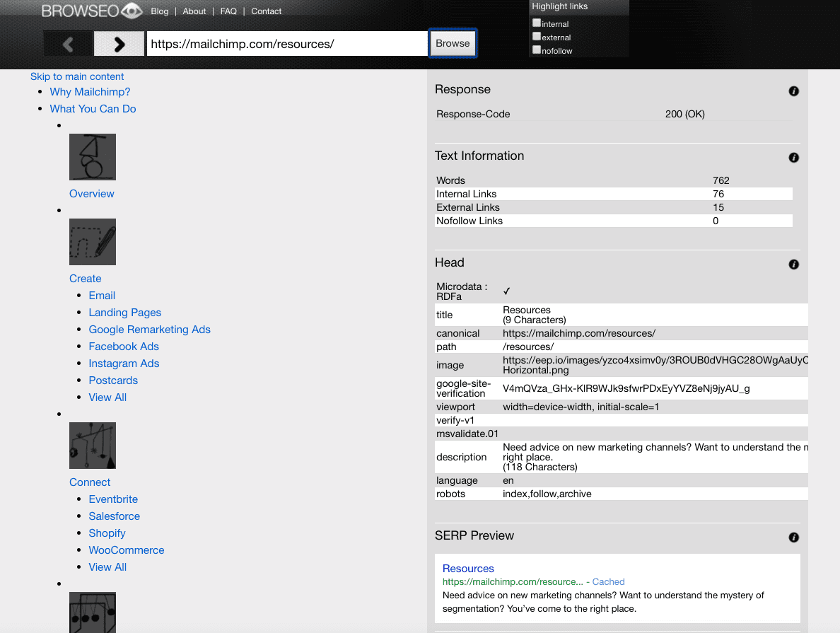The height and width of the screenshot is (633, 840).
Task: Click View All under Connect
Action: (x=107, y=567)
